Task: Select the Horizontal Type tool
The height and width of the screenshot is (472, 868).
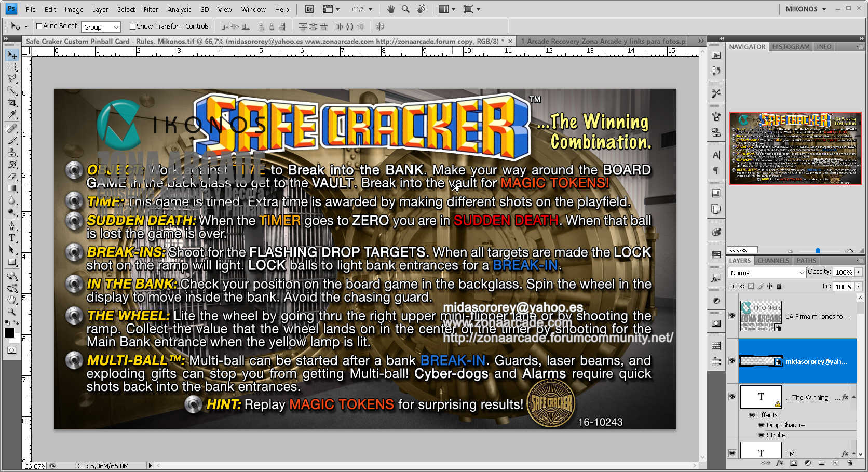Action: (11, 238)
